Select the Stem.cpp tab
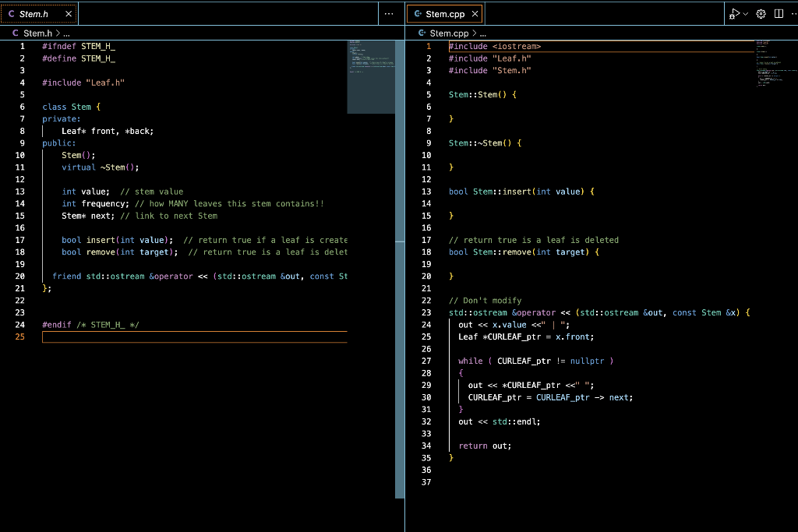 445,14
